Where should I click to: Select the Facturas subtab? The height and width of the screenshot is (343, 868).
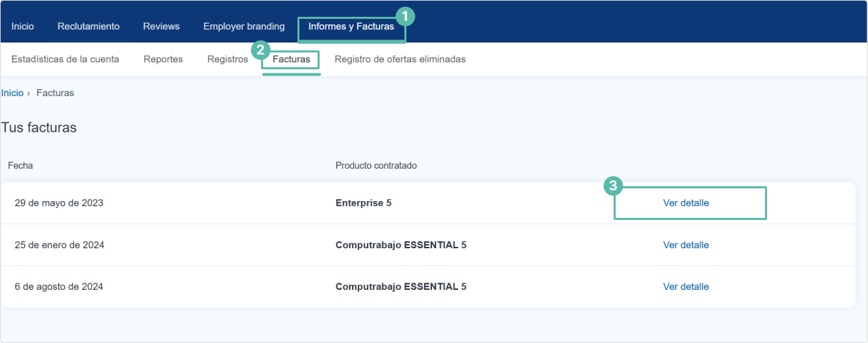tap(291, 59)
